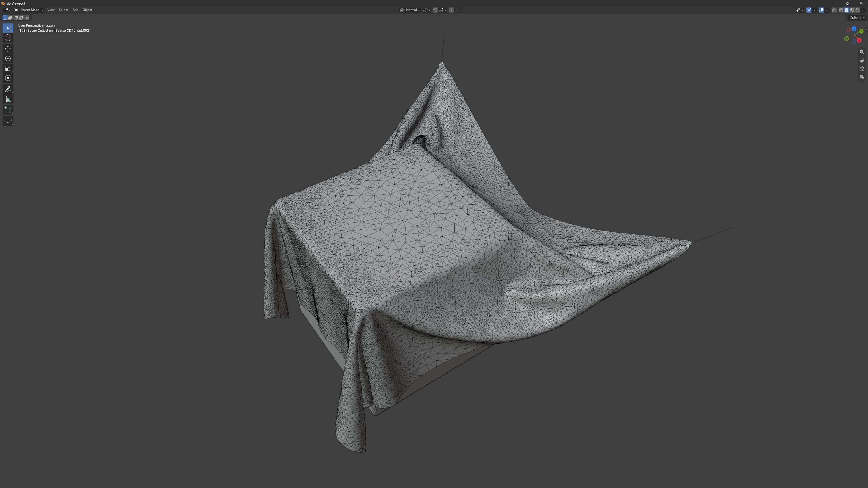Click the Zoom magnifier viewport icon

coord(861,52)
